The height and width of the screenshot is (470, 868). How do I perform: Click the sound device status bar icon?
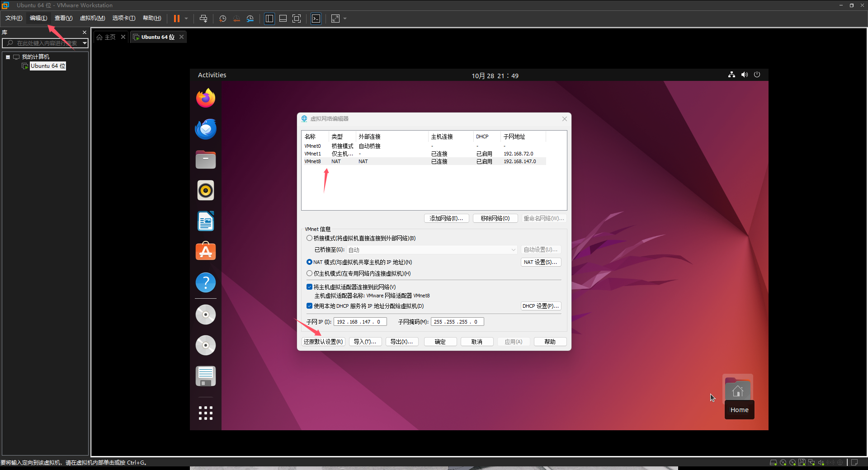coord(821,462)
